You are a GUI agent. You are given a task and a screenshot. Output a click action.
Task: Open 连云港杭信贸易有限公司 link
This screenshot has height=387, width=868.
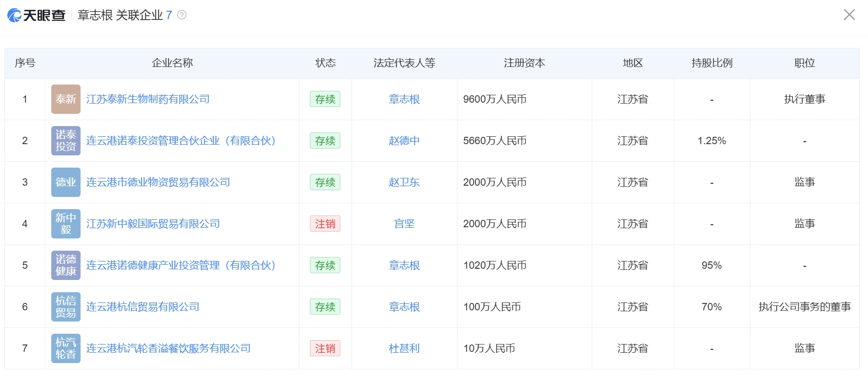[x=143, y=307]
